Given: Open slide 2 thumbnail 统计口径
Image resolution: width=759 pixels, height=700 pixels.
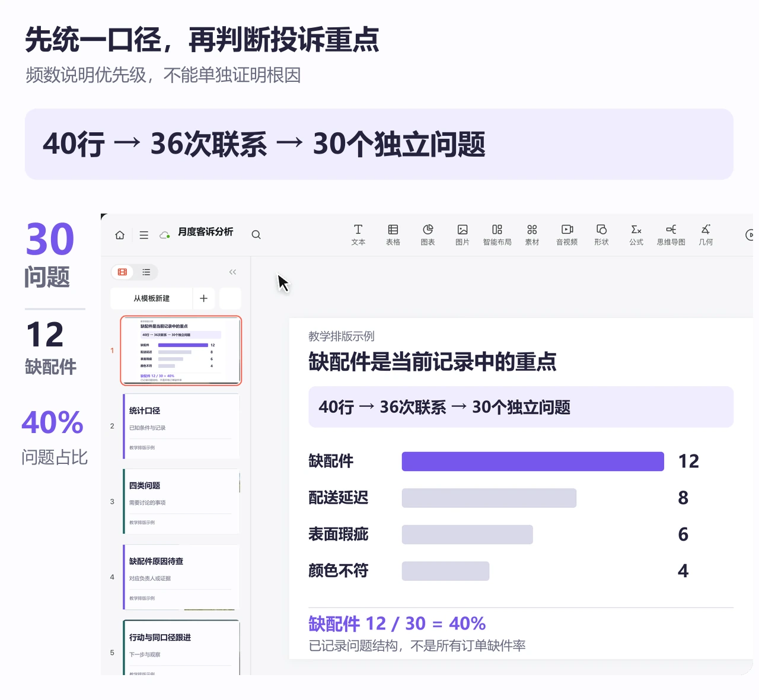Looking at the screenshot, I should tap(181, 426).
